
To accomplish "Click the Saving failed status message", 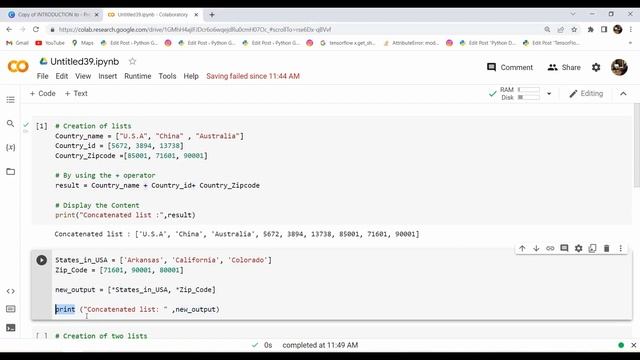I will [x=253, y=76].
